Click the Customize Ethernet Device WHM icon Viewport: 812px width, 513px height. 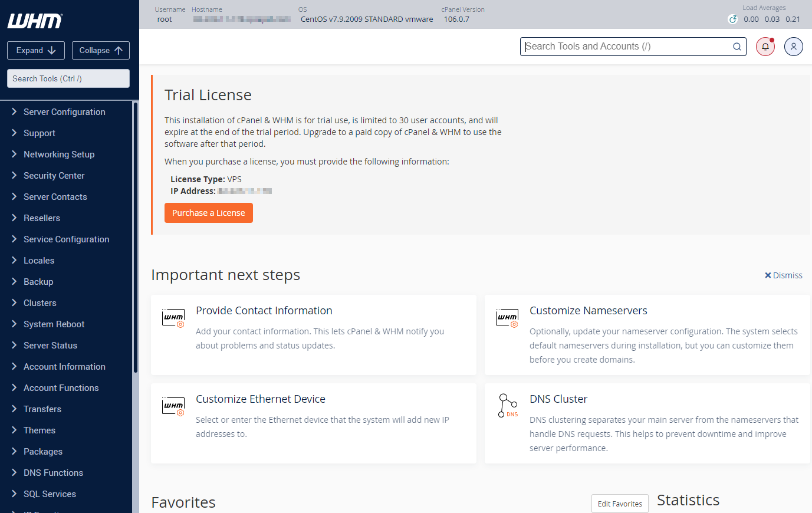[173, 406]
